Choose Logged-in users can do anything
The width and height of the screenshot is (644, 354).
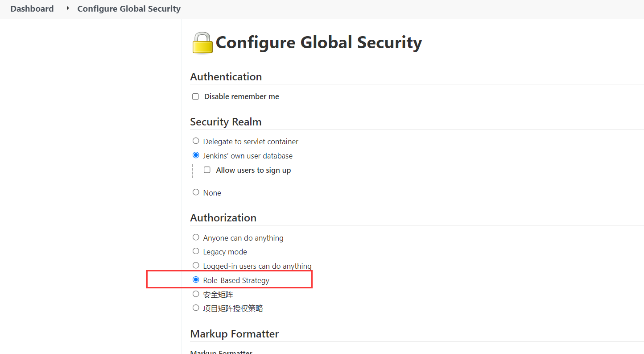click(196, 266)
